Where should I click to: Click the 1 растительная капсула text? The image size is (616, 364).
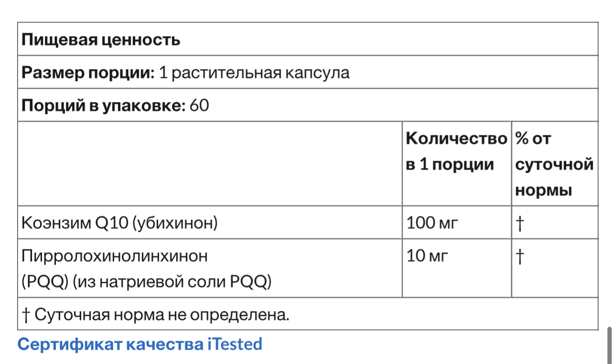pos(254,73)
